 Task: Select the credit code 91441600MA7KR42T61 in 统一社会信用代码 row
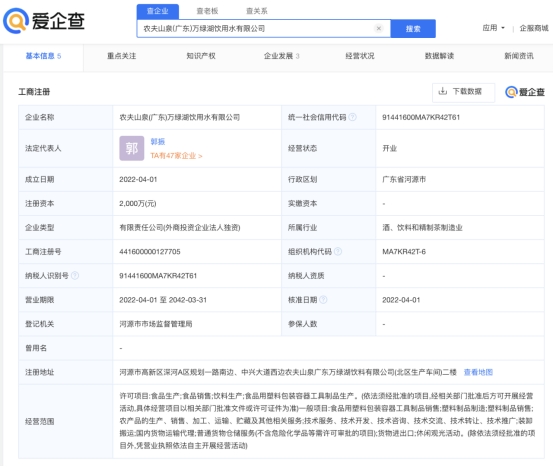click(x=421, y=117)
